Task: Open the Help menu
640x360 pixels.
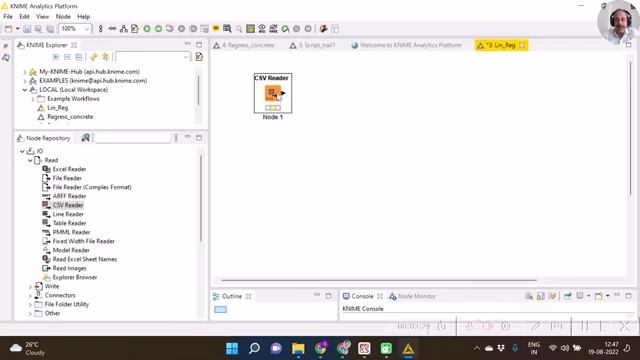Action: [x=84, y=17]
